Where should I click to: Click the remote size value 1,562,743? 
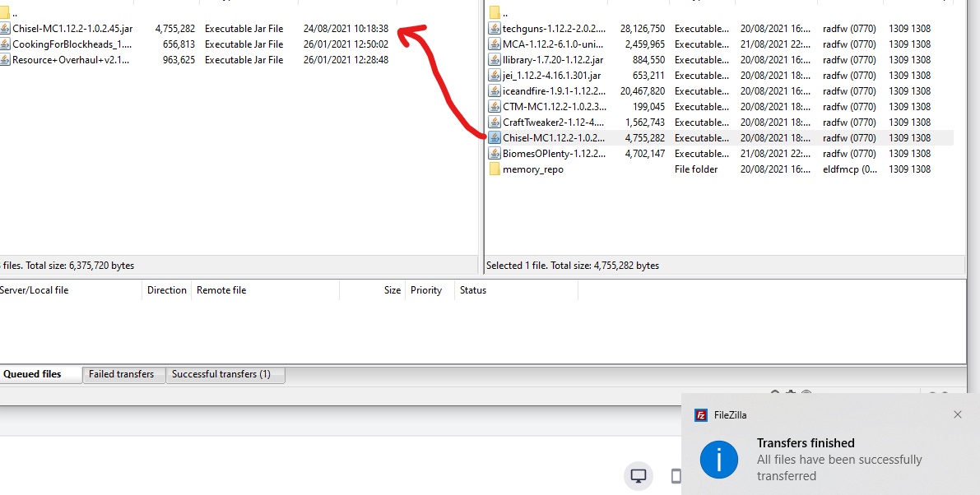(645, 123)
